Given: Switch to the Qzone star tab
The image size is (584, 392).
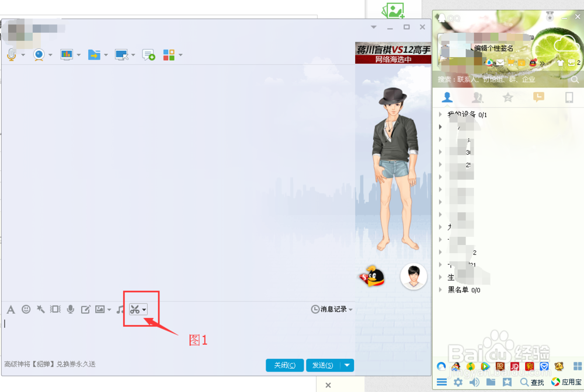Looking at the screenshot, I should [x=507, y=97].
